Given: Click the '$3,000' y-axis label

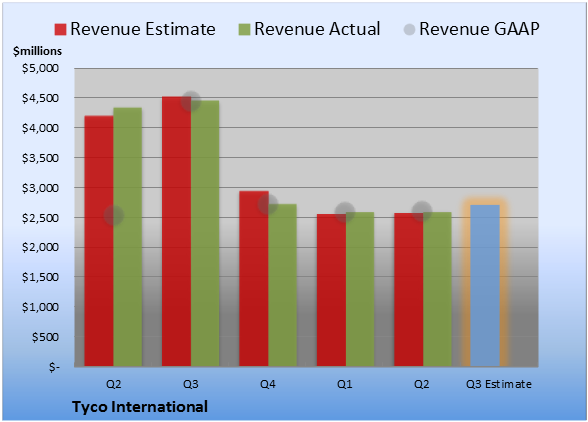Looking at the screenshot, I should tap(40, 188).
